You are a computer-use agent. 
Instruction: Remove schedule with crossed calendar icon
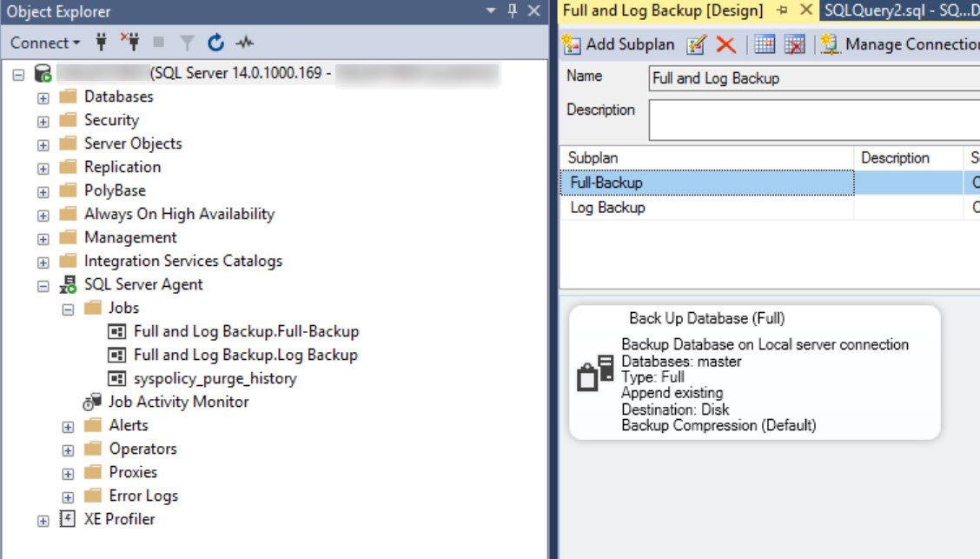pos(794,44)
